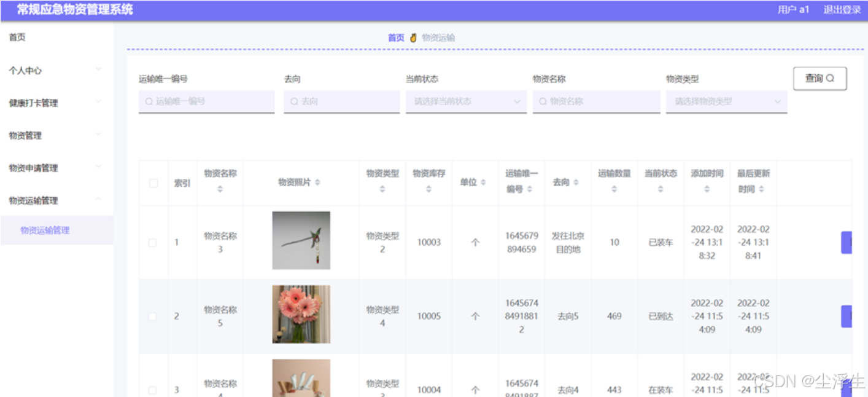Expand 物资管理 sidebar menu
Viewport: 868px width, 397px height.
coord(56,135)
